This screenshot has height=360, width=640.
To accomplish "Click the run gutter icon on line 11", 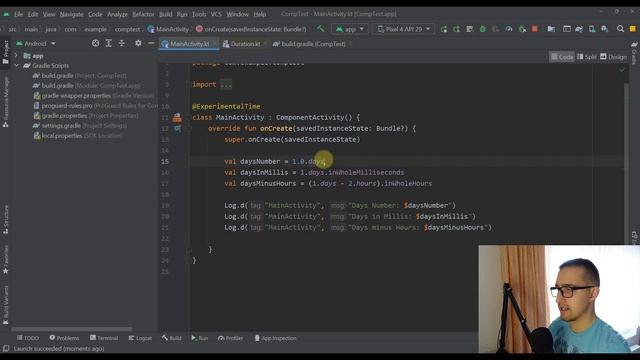I will coord(177,118).
